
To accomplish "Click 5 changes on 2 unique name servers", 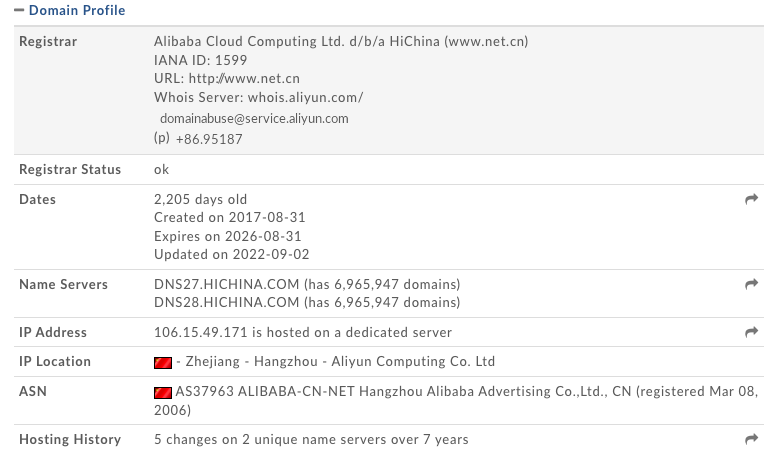I will 311,439.
